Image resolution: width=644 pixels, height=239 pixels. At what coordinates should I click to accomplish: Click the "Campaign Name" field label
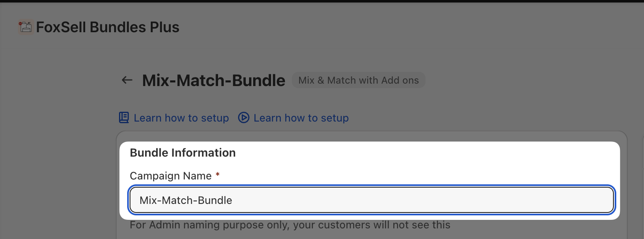(x=170, y=176)
